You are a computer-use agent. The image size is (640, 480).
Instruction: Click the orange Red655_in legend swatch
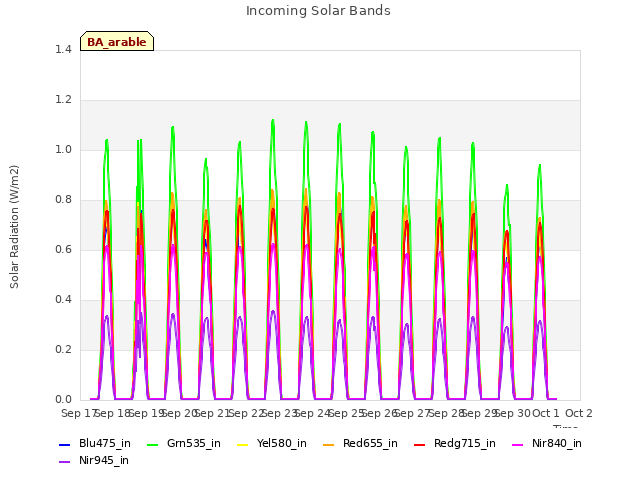point(329,444)
